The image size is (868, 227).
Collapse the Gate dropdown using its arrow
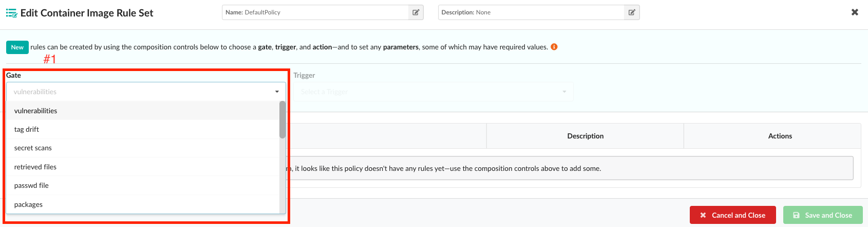[x=277, y=92]
